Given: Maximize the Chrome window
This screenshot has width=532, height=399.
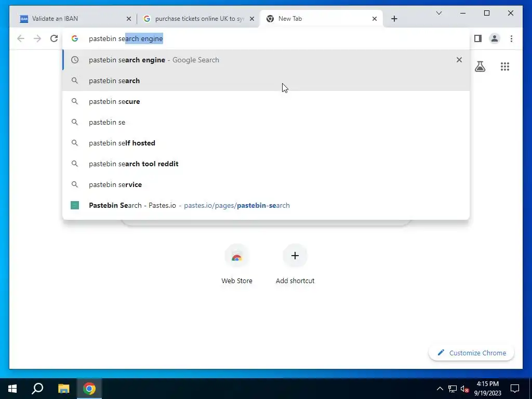Looking at the screenshot, I should pos(486,13).
